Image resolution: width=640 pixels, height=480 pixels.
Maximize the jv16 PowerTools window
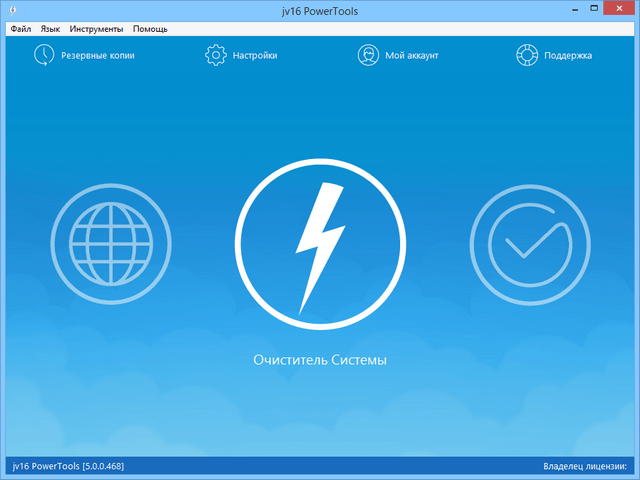(x=594, y=8)
